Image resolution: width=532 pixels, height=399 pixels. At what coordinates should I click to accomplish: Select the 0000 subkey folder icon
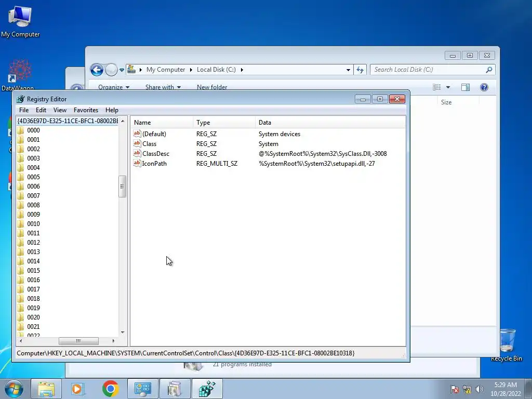[x=20, y=130]
